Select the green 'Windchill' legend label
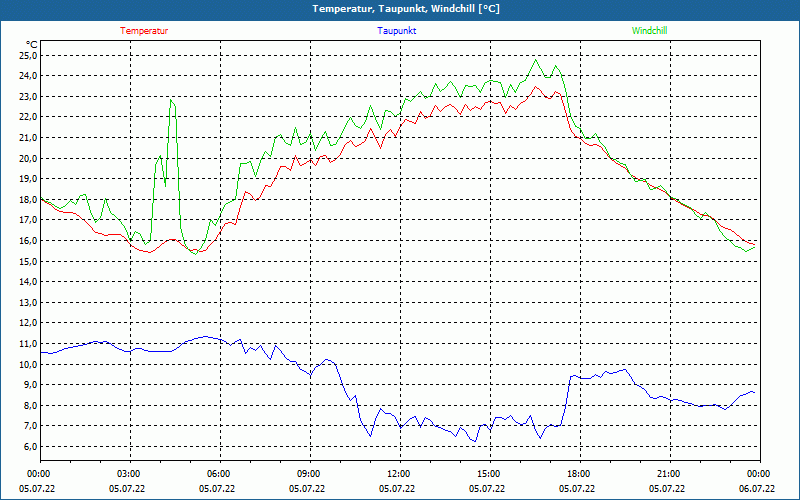Viewport: 800px width, 500px height. point(649,31)
